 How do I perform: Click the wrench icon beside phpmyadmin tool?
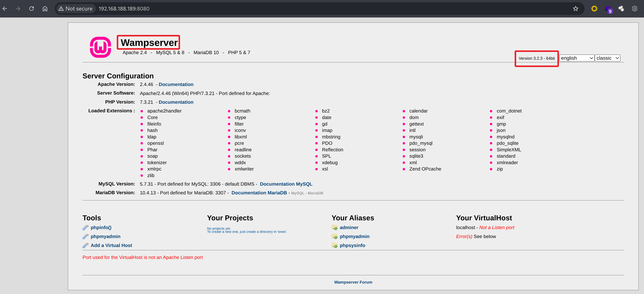[x=86, y=237]
